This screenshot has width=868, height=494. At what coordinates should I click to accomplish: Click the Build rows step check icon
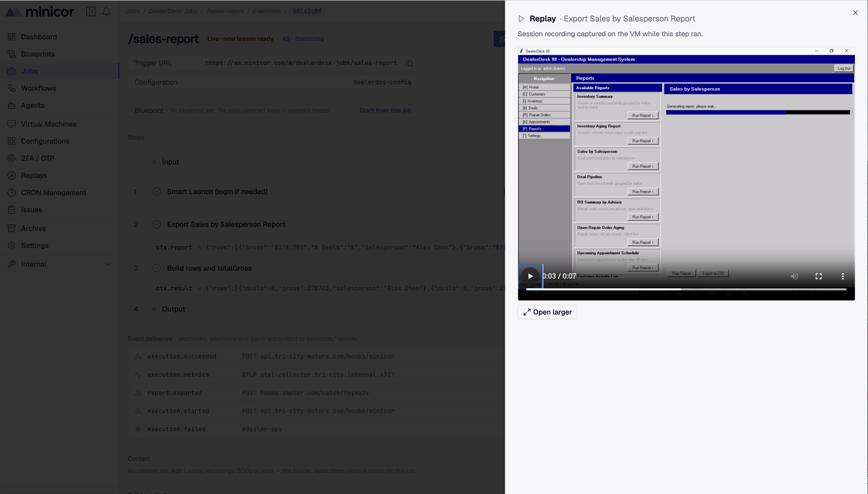pos(156,268)
